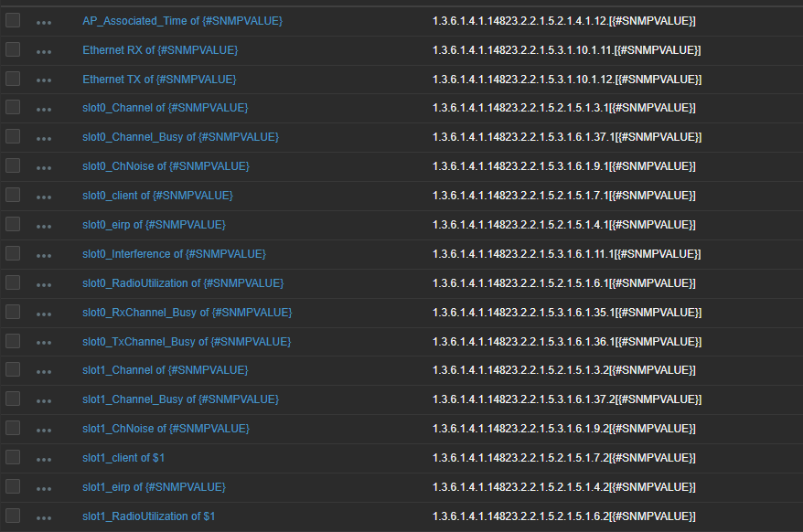Open the slot0_TxChannel_Busy item link

[187, 342]
